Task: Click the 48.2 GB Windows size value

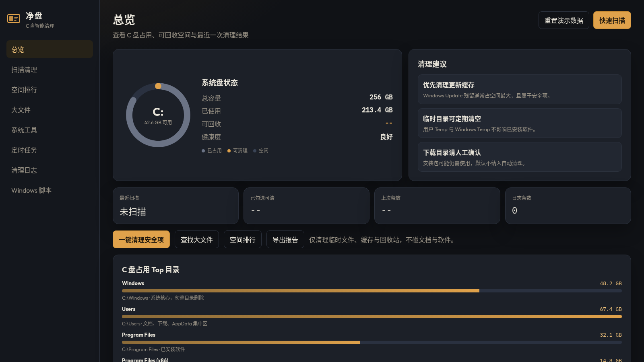Action: click(x=611, y=283)
